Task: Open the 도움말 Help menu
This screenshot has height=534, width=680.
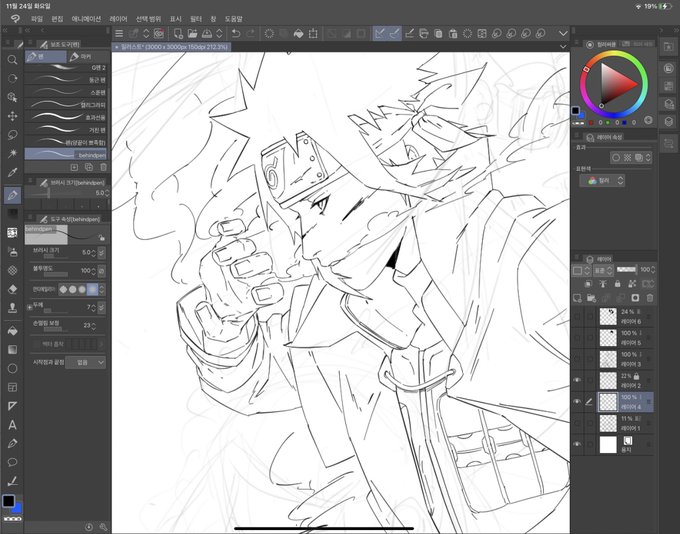Action: point(234,19)
